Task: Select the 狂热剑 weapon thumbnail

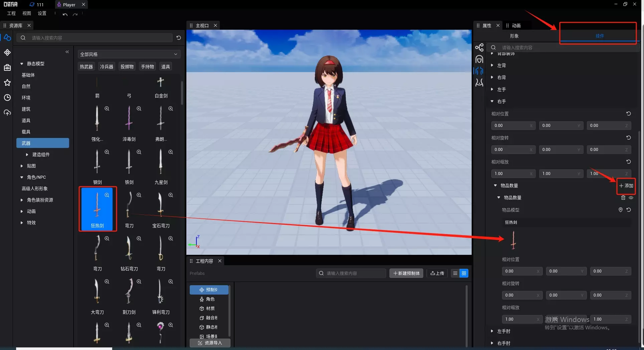Action: (x=98, y=209)
